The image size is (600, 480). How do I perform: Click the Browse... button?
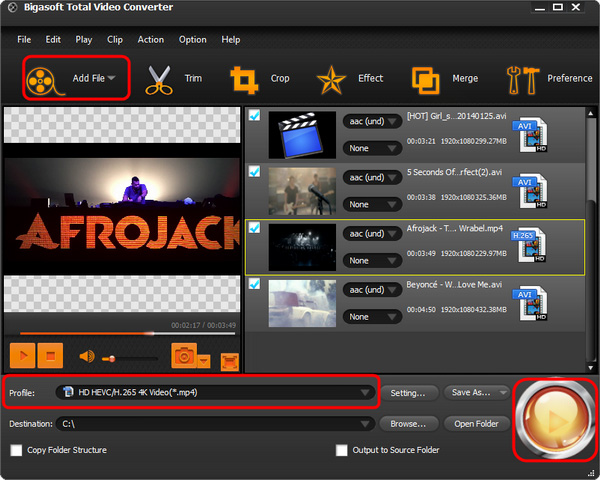(408, 424)
